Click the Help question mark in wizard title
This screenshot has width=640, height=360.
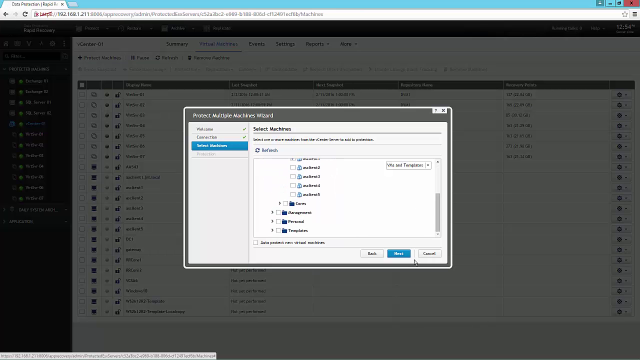point(436,111)
